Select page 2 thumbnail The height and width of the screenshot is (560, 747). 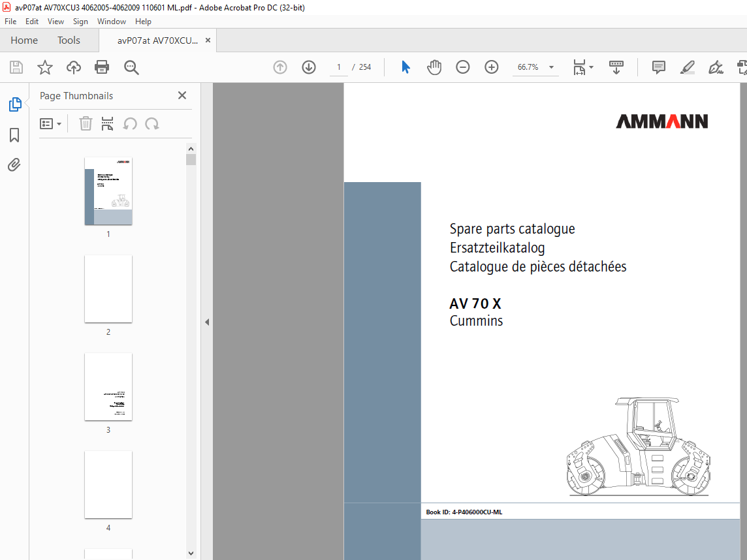coord(108,289)
